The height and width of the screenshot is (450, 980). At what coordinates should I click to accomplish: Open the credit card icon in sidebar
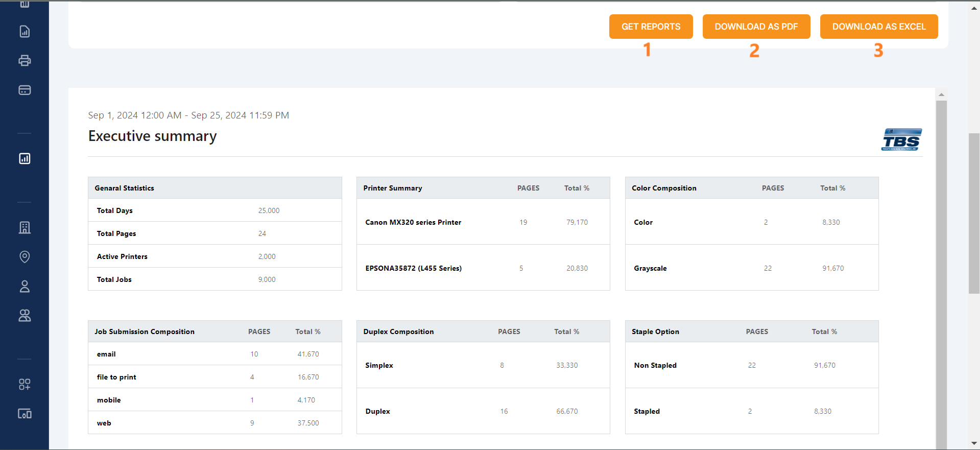pyautogui.click(x=25, y=90)
